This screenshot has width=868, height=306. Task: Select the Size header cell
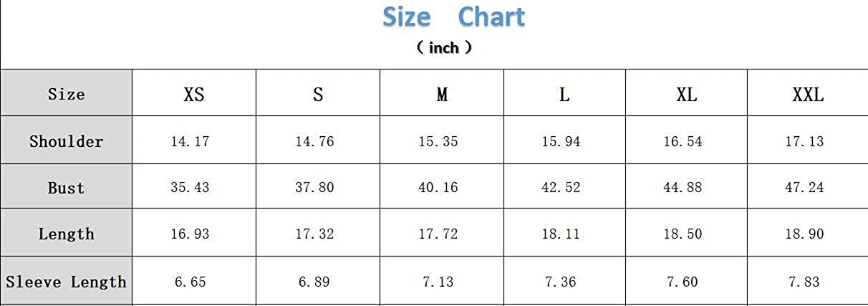point(66,94)
